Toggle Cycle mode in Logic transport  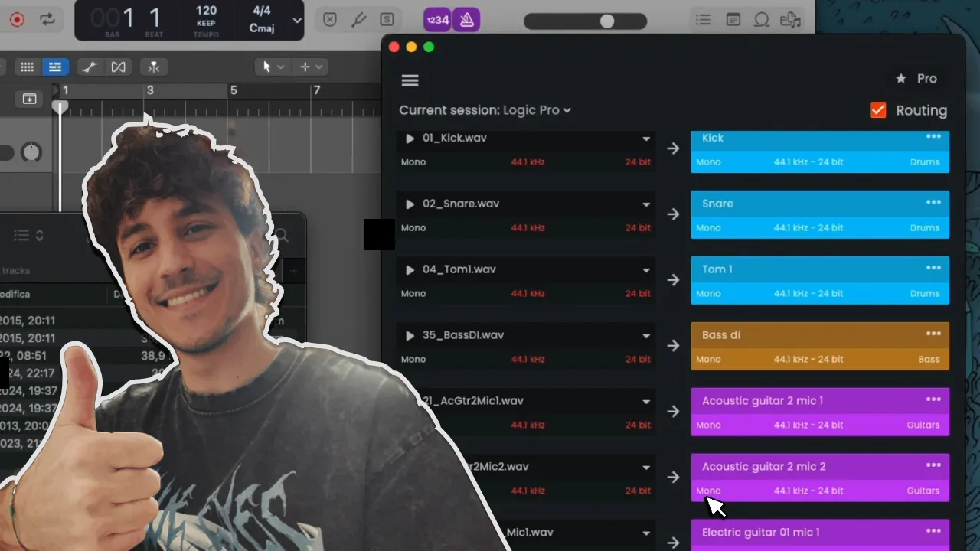pos(47,20)
